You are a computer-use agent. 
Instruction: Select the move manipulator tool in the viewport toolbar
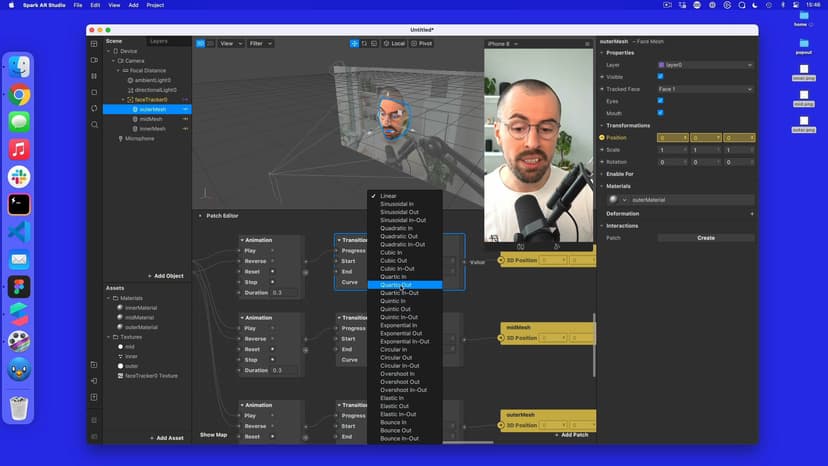point(354,43)
